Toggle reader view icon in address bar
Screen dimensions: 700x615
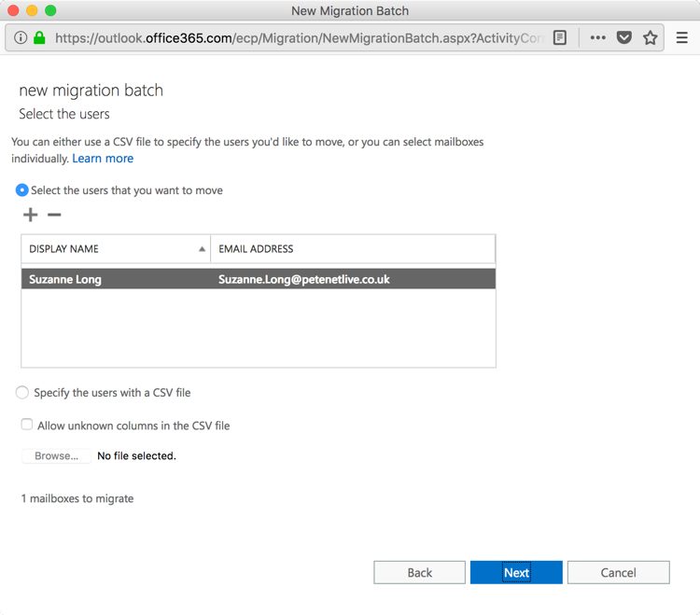559,38
